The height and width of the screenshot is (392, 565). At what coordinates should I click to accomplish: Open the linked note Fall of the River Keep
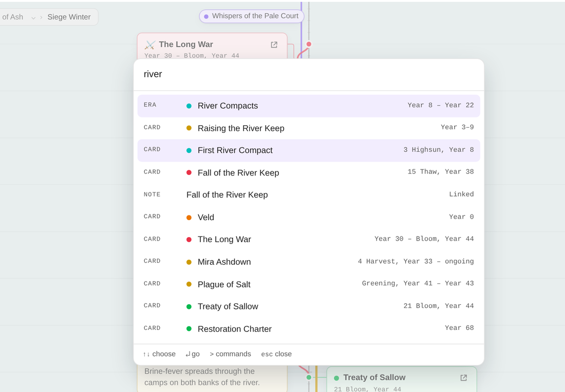(309, 195)
